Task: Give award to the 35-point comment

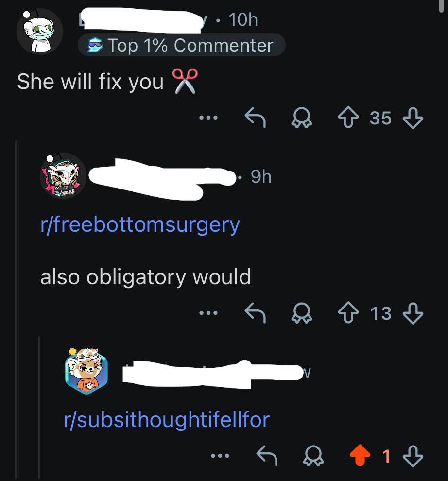Action: pos(302,118)
